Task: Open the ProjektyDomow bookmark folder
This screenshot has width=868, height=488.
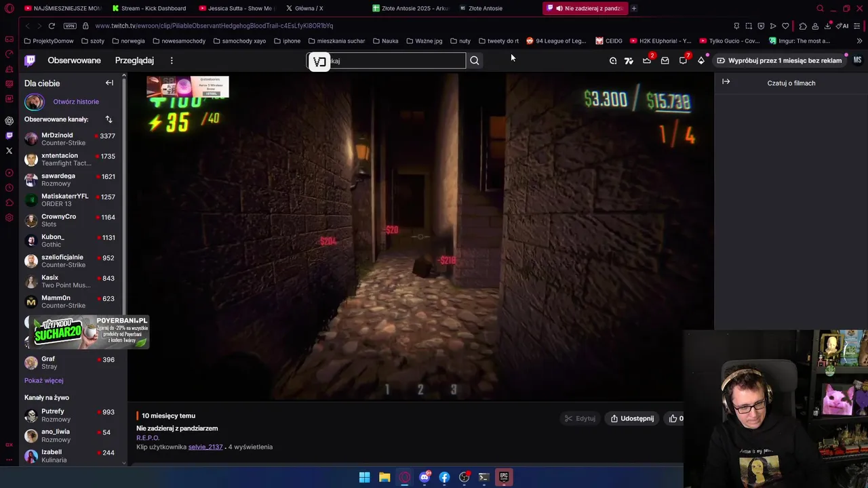Action: tap(49, 41)
